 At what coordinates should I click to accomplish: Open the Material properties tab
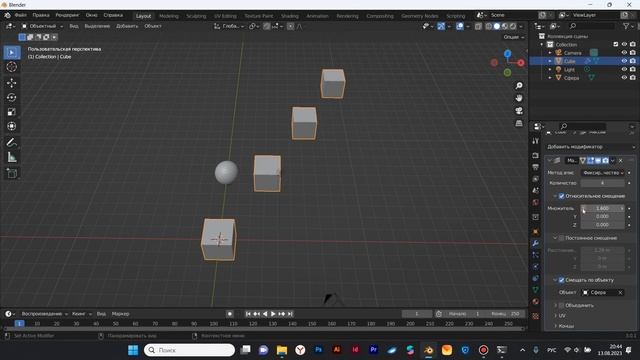pos(536,302)
